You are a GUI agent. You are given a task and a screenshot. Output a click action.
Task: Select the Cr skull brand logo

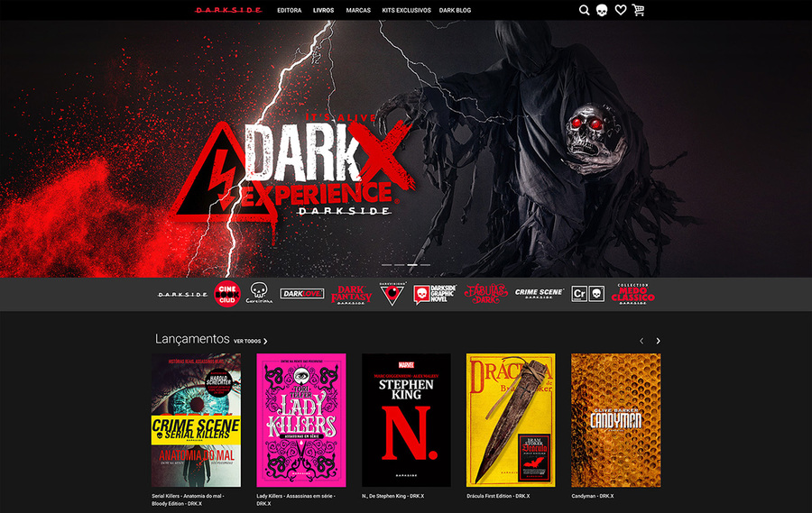click(587, 294)
